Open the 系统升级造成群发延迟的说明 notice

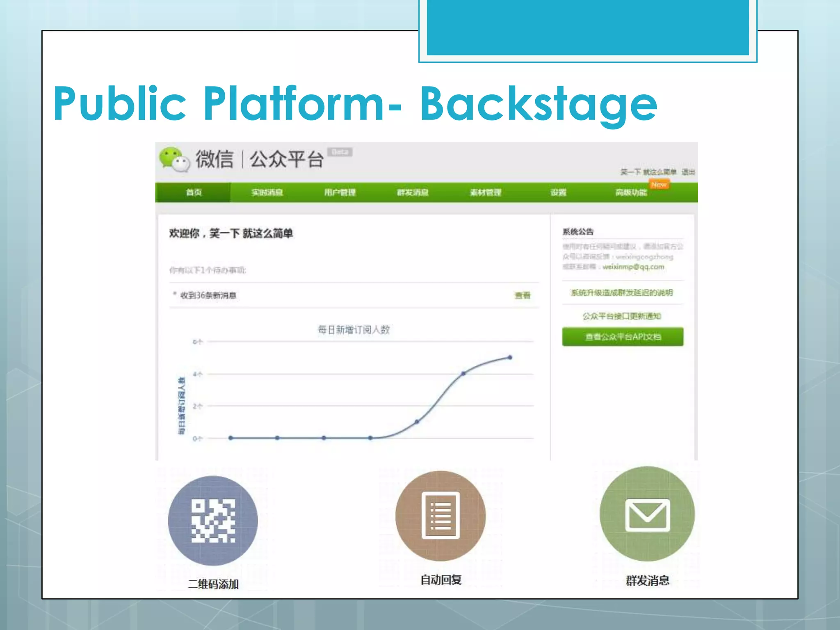coord(622,292)
